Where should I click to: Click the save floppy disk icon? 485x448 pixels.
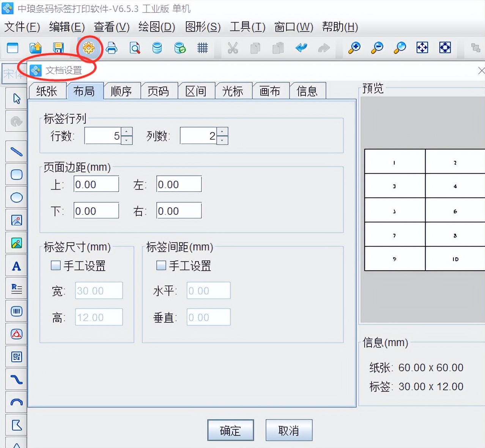click(58, 48)
